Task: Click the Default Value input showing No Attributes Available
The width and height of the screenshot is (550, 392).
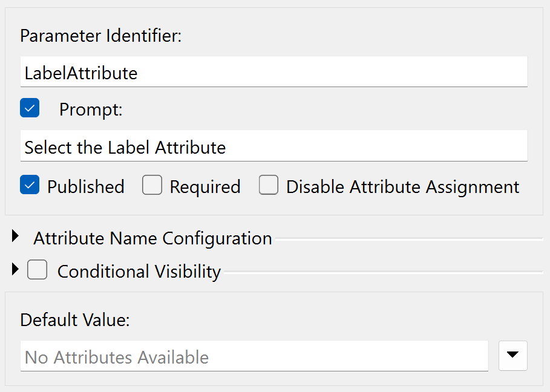Action: coord(254,356)
